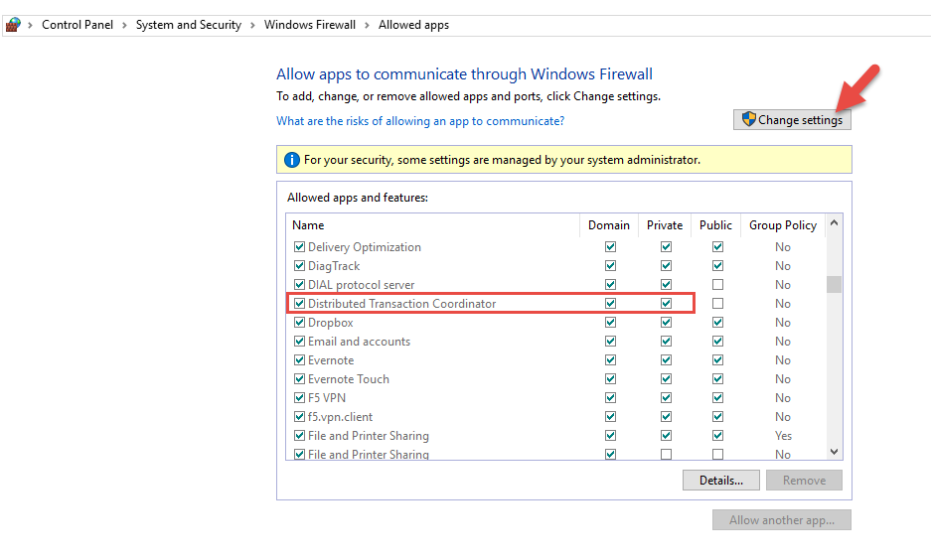Select the Delivery Optimization row

tap(365, 247)
